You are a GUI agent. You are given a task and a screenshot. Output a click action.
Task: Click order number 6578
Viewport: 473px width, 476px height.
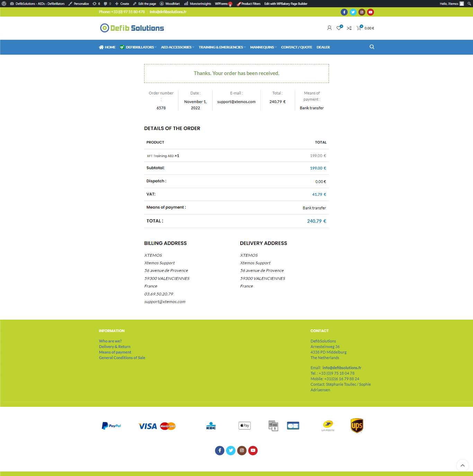coord(161,108)
